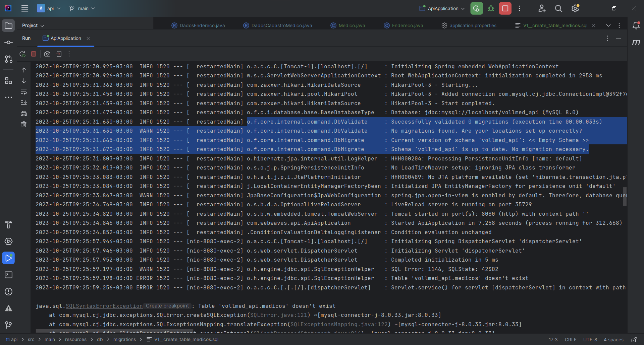Expand the Project view dropdown
Viewport: 644px width, 345px height.
[x=33, y=25]
